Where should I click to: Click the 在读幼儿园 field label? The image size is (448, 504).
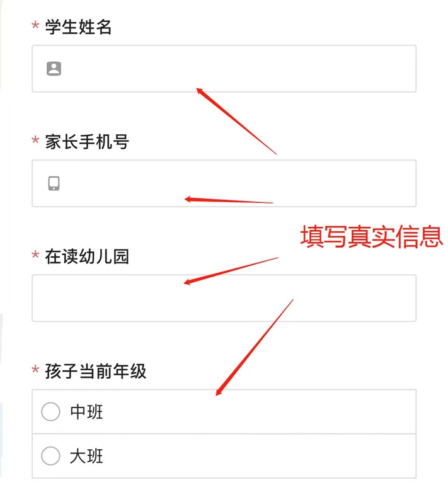[86, 256]
